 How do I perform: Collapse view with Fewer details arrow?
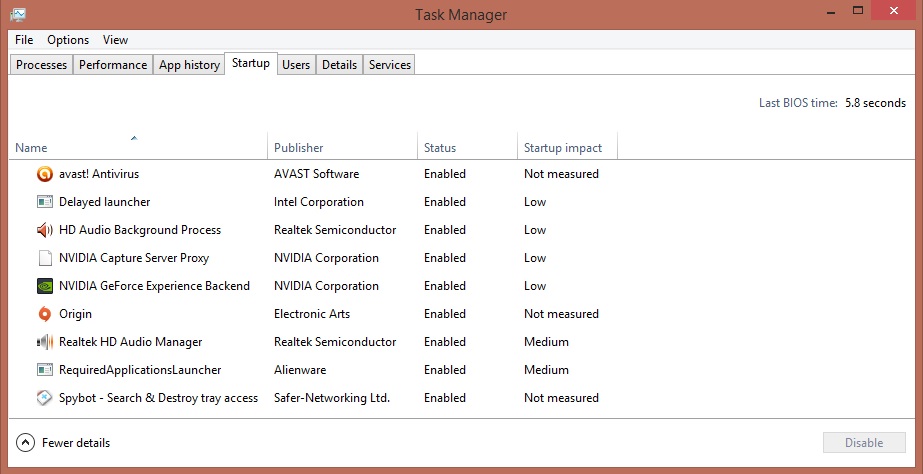coord(25,443)
